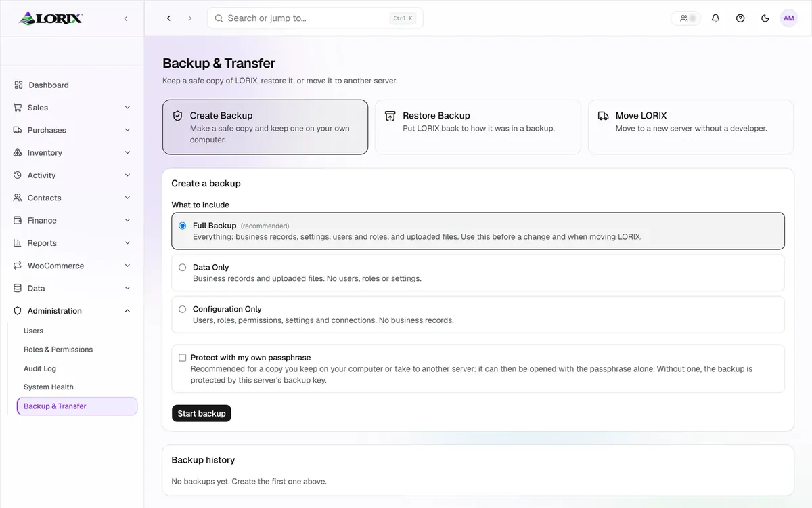Select the Data Only radio button
Image resolution: width=812 pixels, height=508 pixels.
tap(182, 268)
